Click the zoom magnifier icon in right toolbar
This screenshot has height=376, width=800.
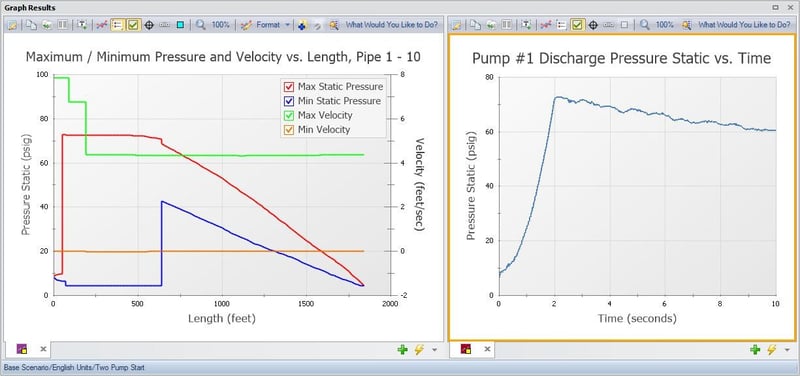point(645,24)
